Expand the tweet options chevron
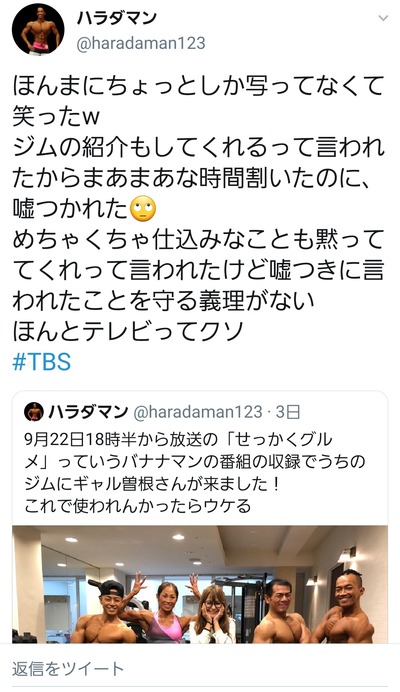Viewport: 400px width, 692px height. tap(383, 19)
